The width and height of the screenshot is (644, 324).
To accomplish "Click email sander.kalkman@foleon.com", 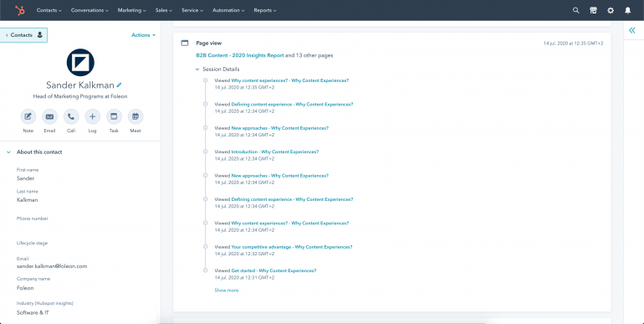I will tap(52, 266).
